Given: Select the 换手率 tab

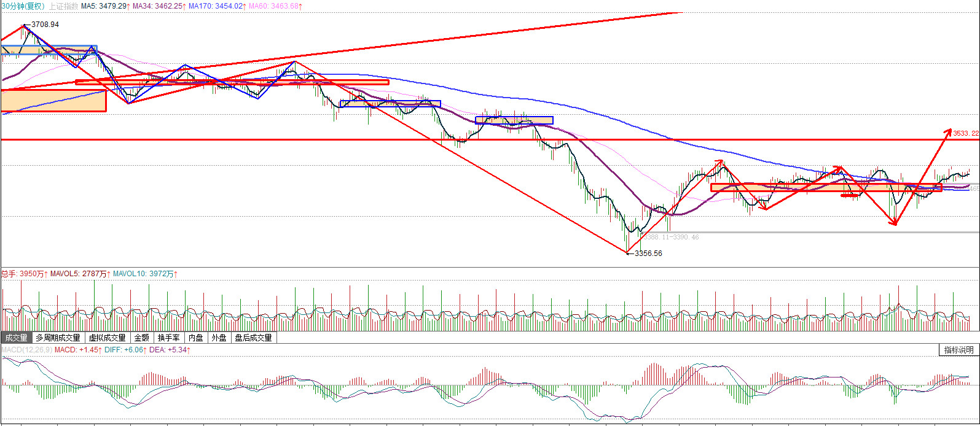Looking at the screenshot, I should pyautogui.click(x=168, y=338).
